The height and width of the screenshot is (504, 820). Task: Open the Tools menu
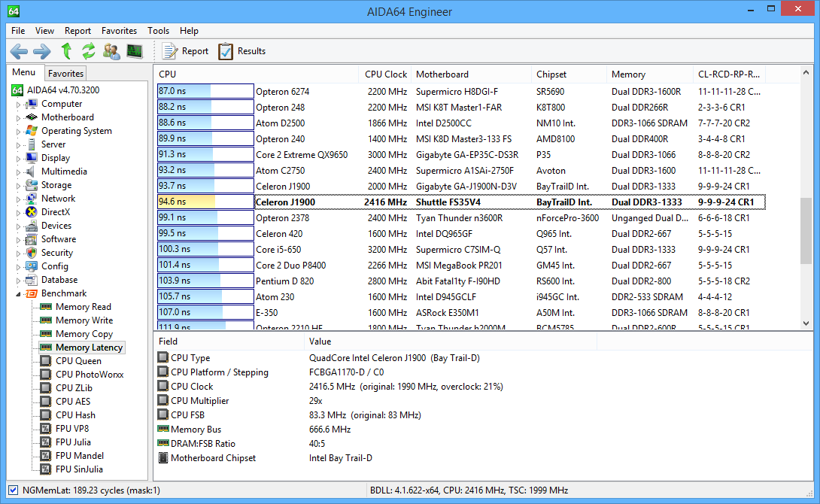pos(158,31)
